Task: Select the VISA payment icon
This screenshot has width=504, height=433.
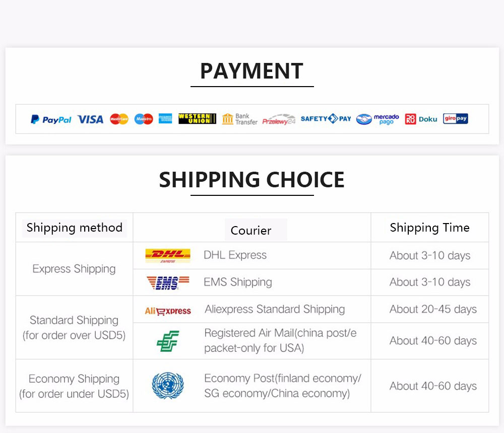Action: click(x=90, y=119)
